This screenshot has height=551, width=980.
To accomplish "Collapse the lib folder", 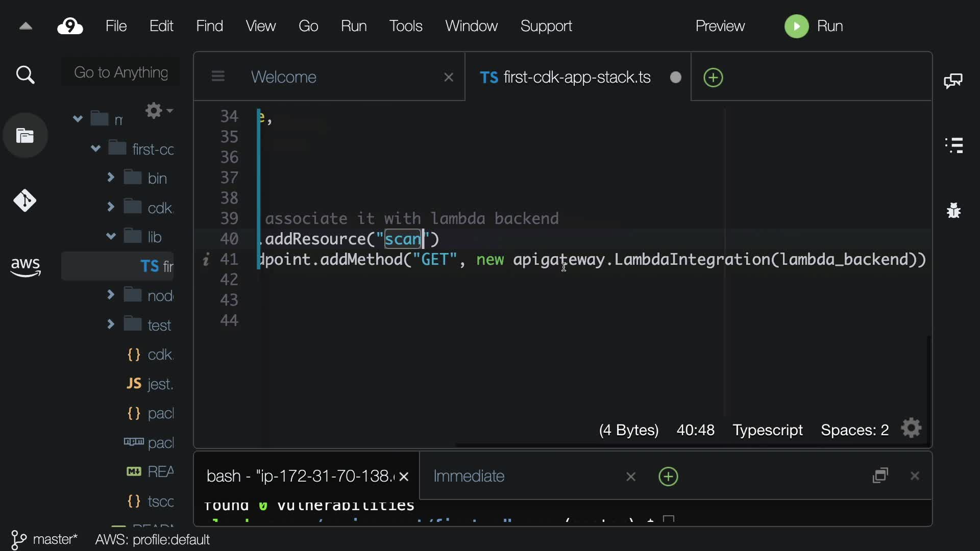I will point(111,236).
